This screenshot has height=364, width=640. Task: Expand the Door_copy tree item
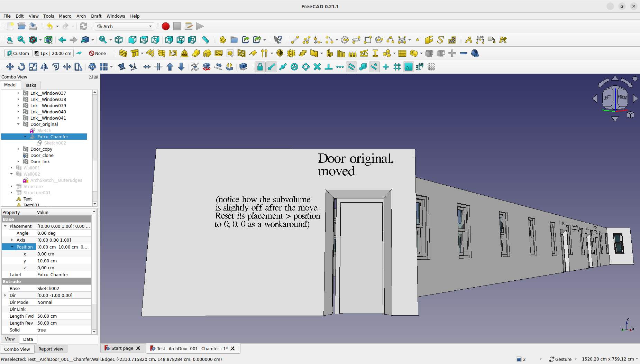(x=18, y=149)
